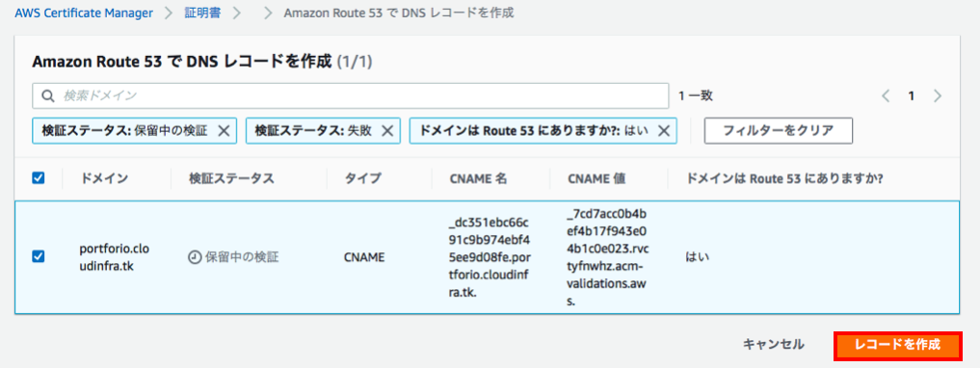Toggle the select-all header checkbox
The image size is (980, 368).
click(x=39, y=178)
